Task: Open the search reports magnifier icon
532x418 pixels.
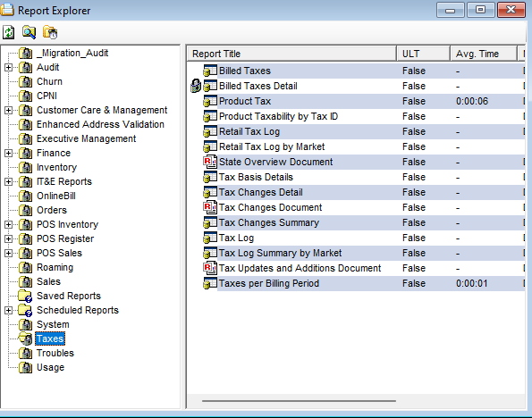Action: 30,32
